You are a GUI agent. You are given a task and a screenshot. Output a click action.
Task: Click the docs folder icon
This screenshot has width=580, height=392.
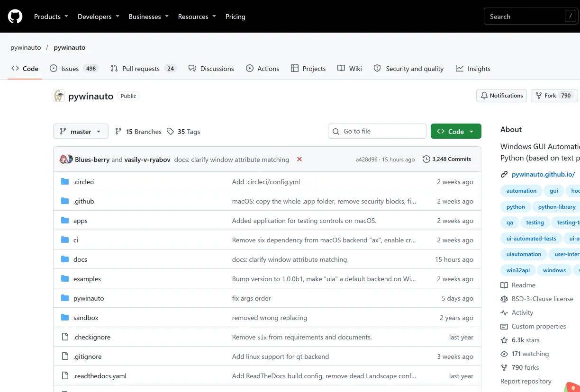tap(65, 259)
